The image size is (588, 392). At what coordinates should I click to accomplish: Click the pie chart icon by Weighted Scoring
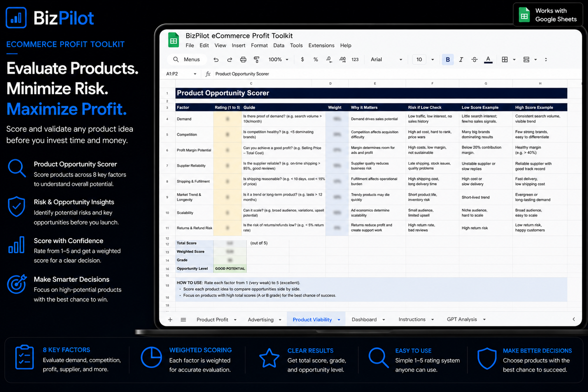[x=151, y=358]
